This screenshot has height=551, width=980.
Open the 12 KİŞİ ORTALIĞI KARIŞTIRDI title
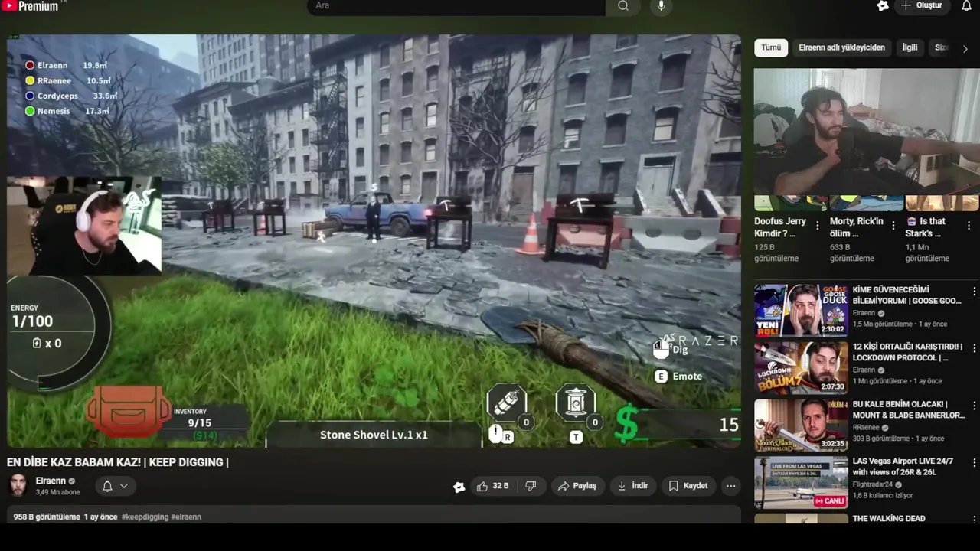tap(907, 352)
